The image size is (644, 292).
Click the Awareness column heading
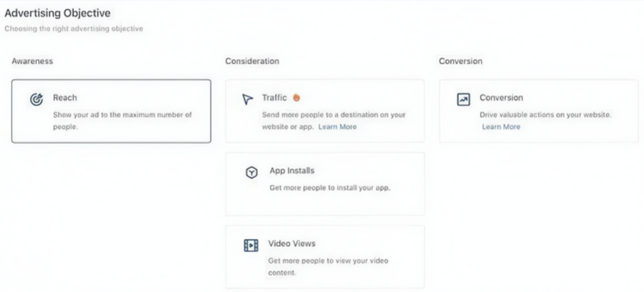(32, 61)
